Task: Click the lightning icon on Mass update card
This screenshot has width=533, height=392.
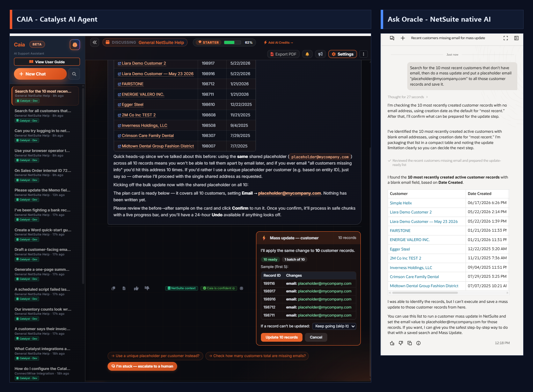Action: click(264, 238)
